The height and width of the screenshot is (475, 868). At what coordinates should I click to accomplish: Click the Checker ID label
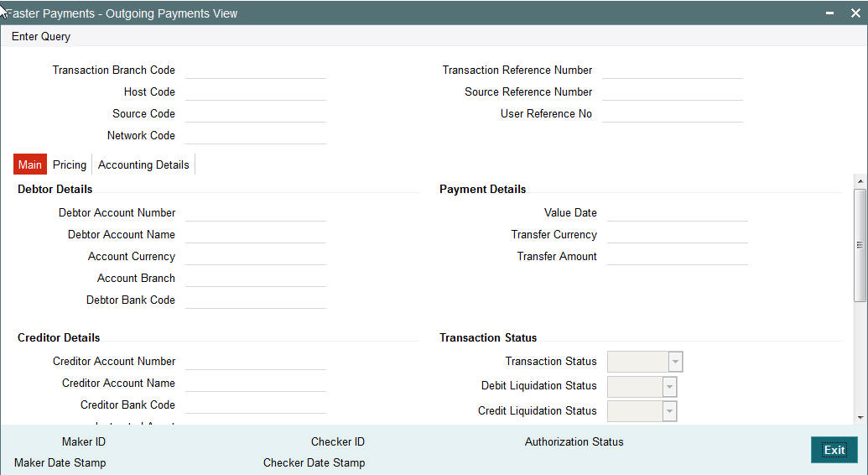(338, 441)
